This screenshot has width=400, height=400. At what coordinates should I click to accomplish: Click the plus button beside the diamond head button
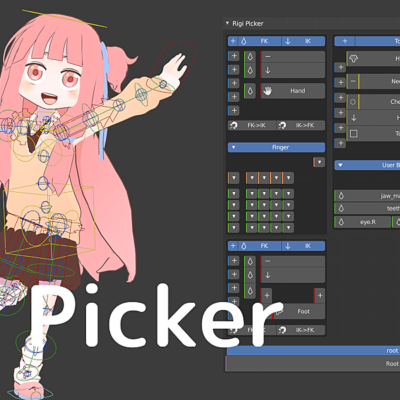point(340,67)
